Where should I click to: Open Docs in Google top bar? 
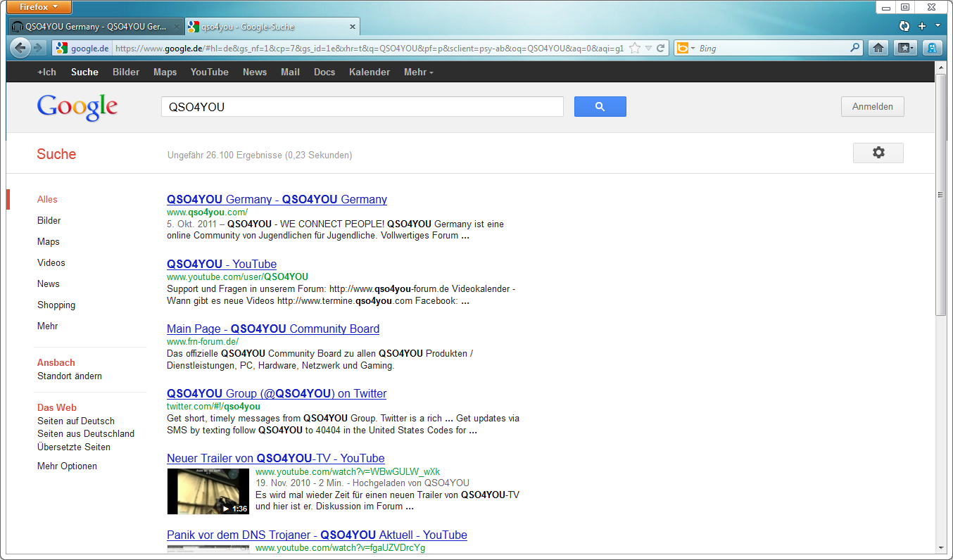pyautogui.click(x=324, y=72)
